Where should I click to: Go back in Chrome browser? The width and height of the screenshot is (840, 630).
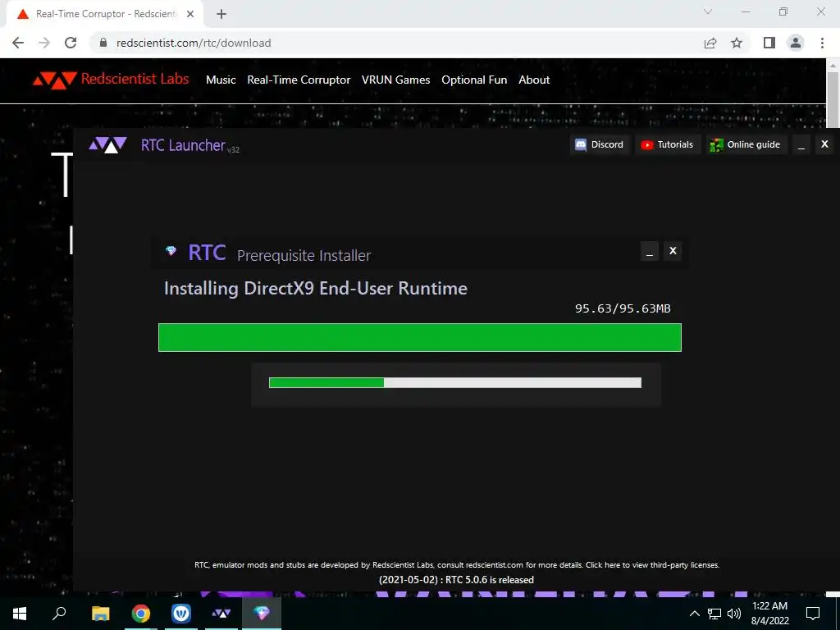click(18, 43)
